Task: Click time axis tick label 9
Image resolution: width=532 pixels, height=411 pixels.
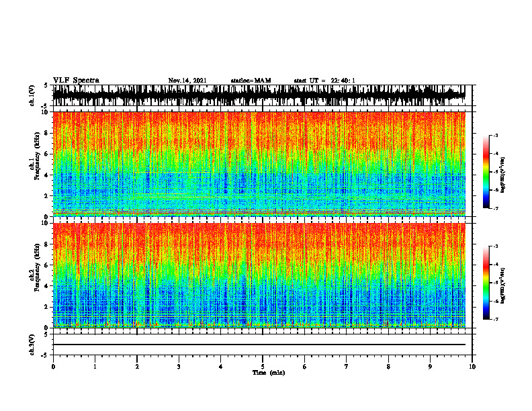Action: pyautogui.click(x=430, y=367)
